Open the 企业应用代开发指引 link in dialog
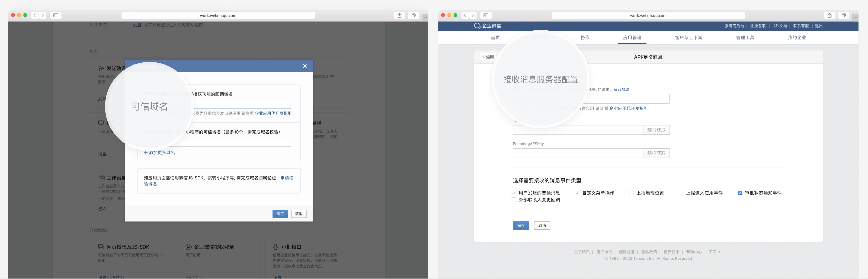 pyautogui.click(x=273, y=113)
